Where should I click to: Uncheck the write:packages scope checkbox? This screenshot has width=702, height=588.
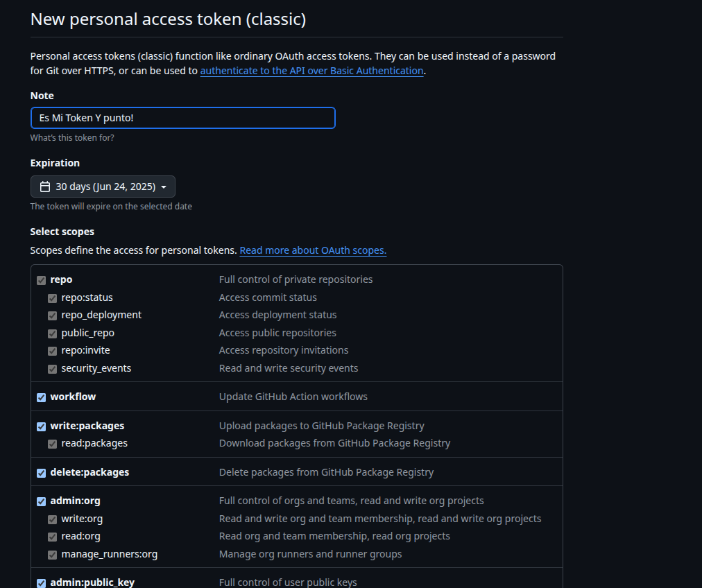pos(42,426)
